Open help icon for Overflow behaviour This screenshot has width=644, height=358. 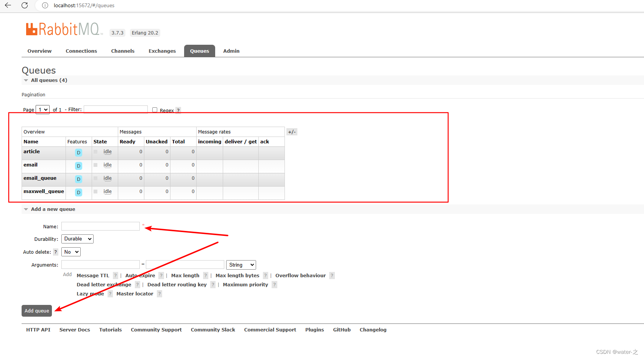(332, 276)
